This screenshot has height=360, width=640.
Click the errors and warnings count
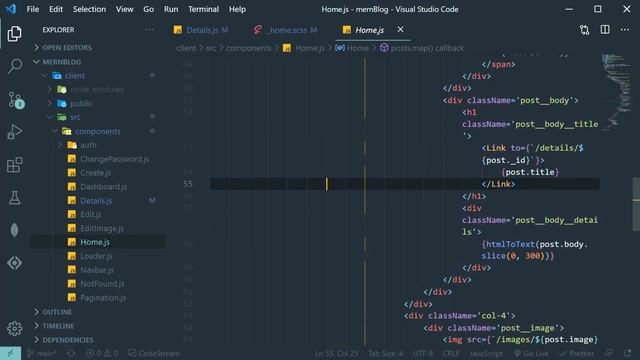102,353
